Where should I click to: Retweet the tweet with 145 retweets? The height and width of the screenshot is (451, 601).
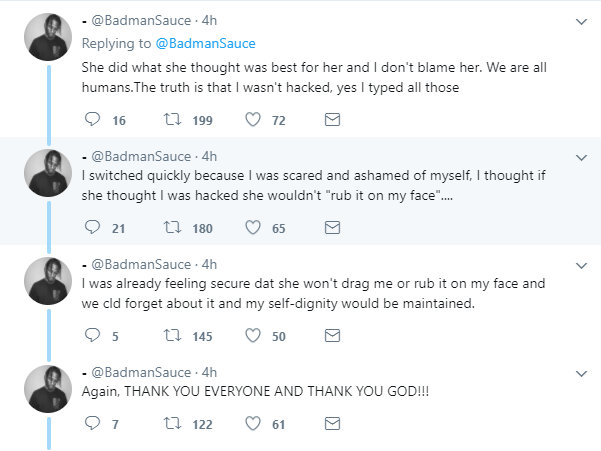pos(172,336)
